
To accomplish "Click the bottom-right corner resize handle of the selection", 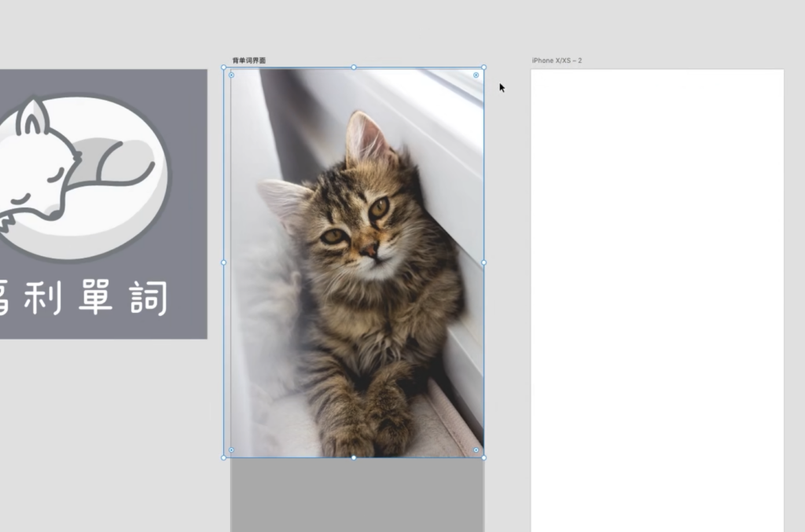I will (483, 457).
